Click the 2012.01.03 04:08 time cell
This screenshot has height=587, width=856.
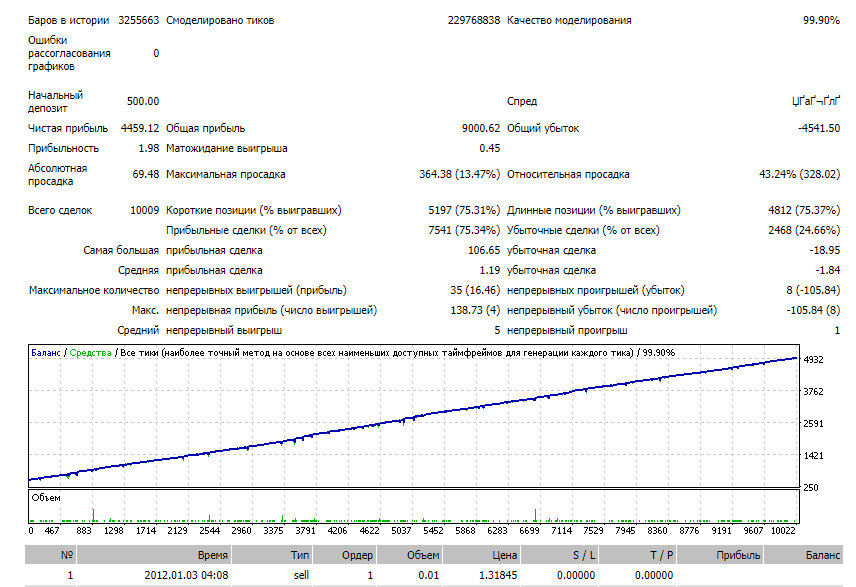(186, 575)
